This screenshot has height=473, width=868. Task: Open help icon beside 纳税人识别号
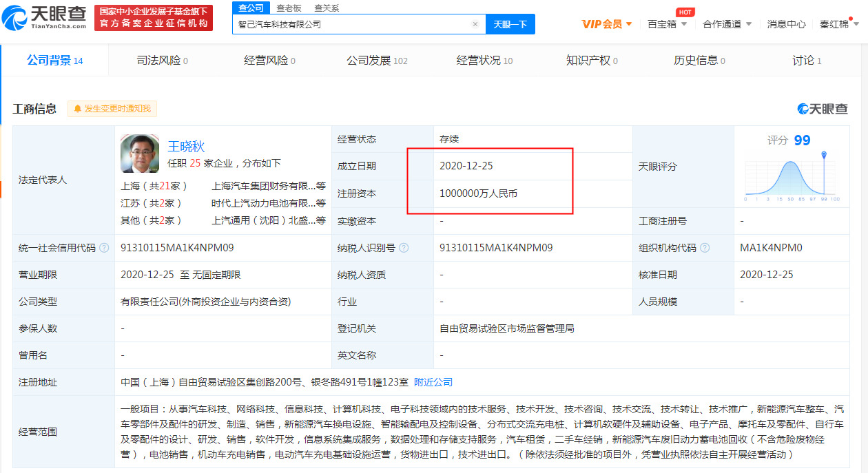(404, 248)
